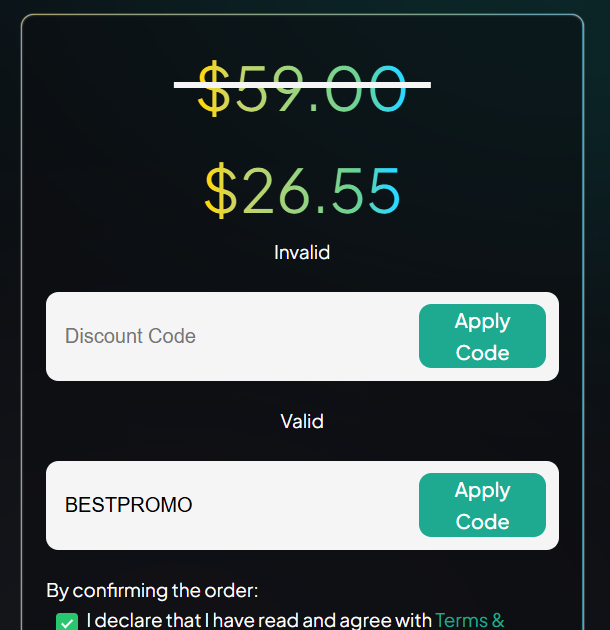This screenshot has height=630, width=610.
Task: Click the Invalid label above the first field
Action: click(x=302, y=252)
